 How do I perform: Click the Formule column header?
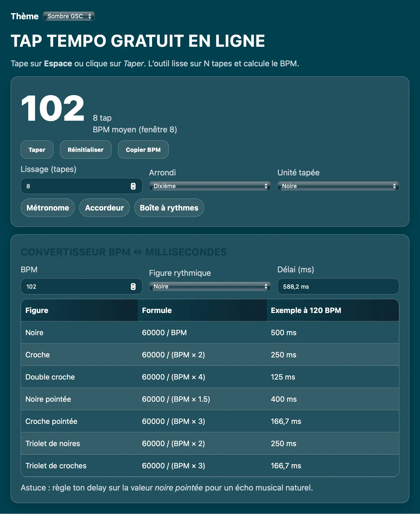pyautogui.click(x=157, y=310)
